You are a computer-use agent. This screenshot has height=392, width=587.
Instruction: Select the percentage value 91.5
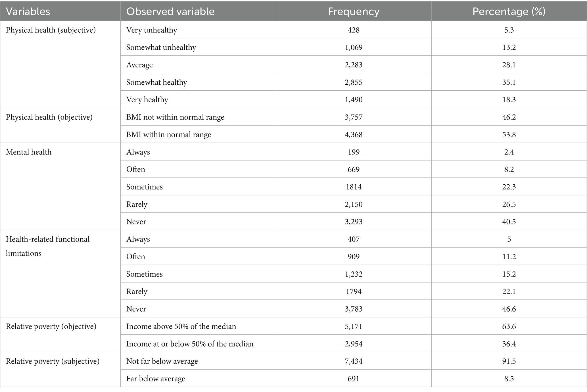[x=509, y=361]
